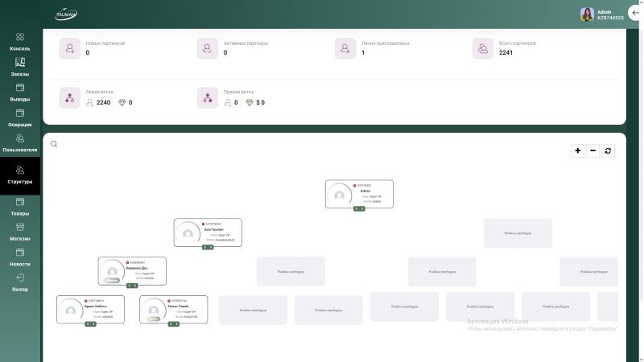Reset the tree view with refresh button
Image resolution: width=644 pixels, height=362 pixels.
609,150
